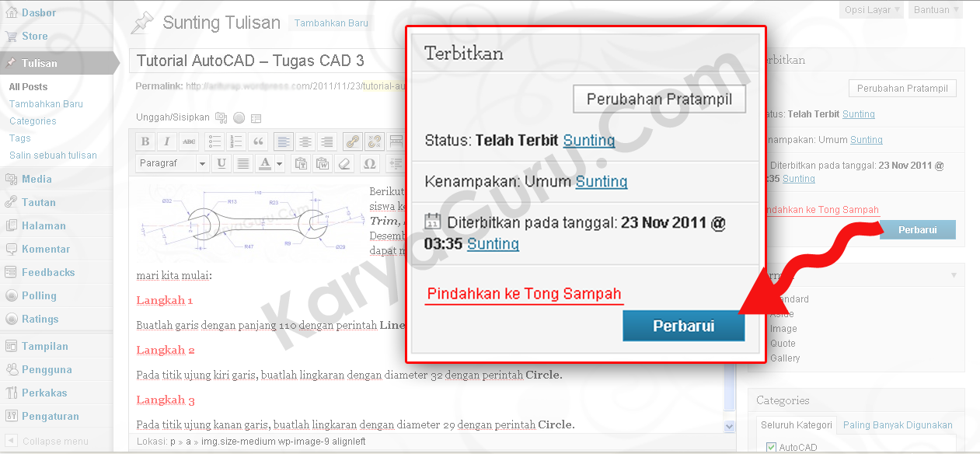980x454 pixels.
Task: Open the Media menu in the sidebar
Action: point(37,179)
